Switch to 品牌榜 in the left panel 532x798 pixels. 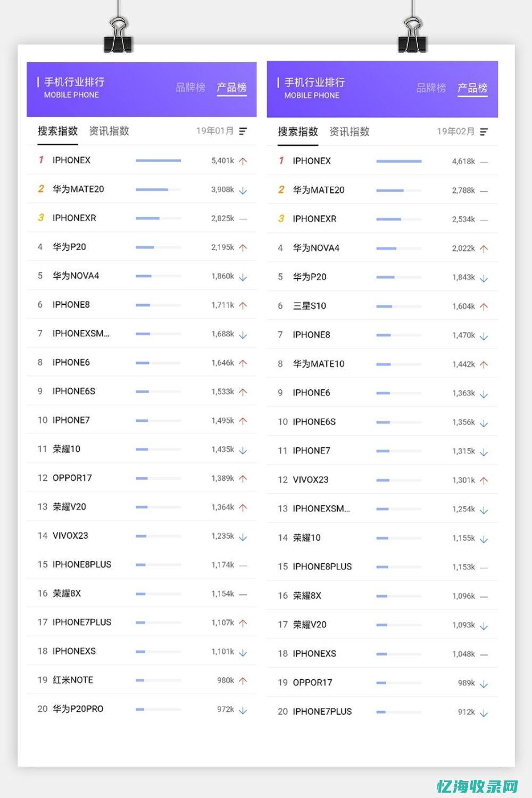pos(190,87)
